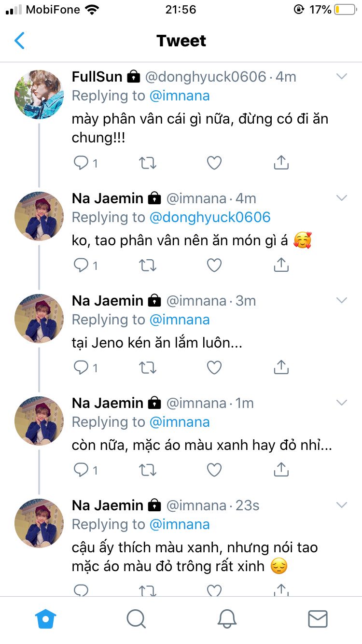The image size is (362, 644).
Task: Share FullSun's tweet
Action: [281, 163]
